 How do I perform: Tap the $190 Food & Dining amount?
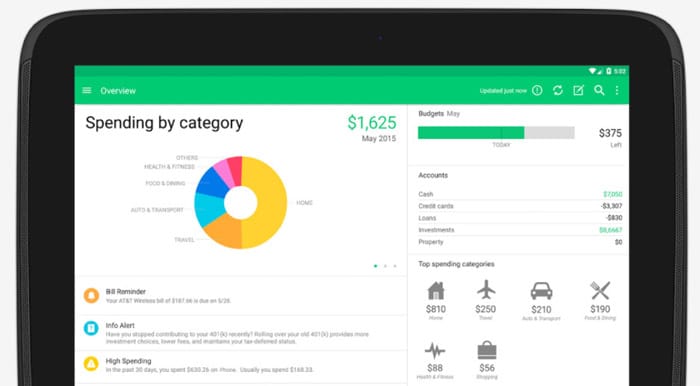coord(600,309)
